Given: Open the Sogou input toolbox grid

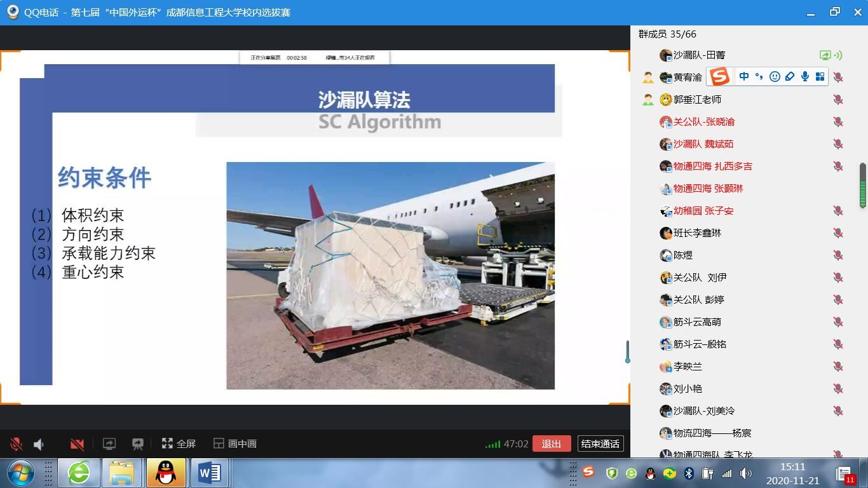Looking at the screenshot, I should (820, 77).
